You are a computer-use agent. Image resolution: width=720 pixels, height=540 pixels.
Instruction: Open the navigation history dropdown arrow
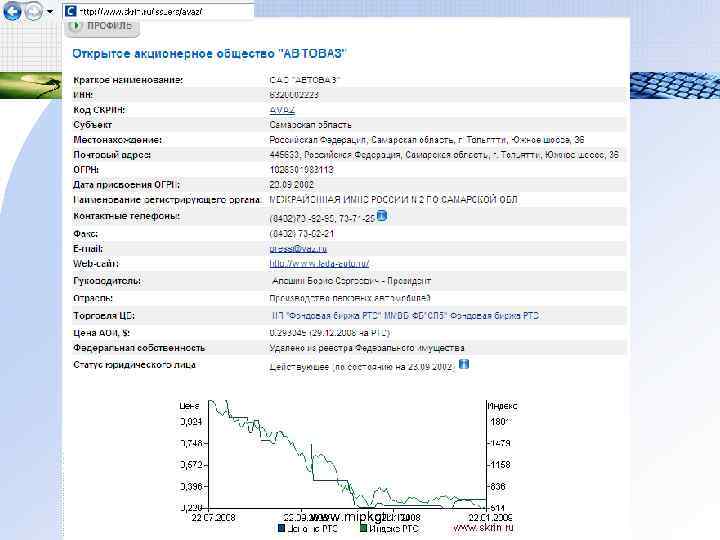(x=51, y=12)
